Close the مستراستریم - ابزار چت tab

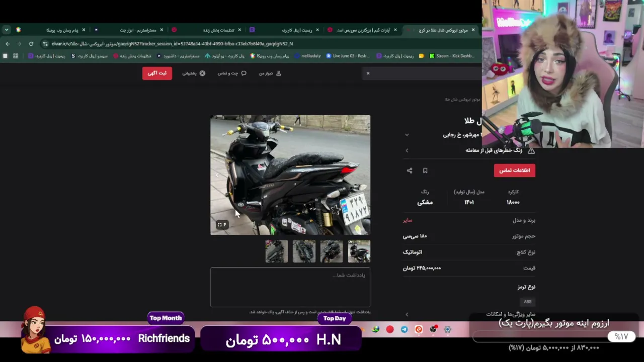(162, 30)
